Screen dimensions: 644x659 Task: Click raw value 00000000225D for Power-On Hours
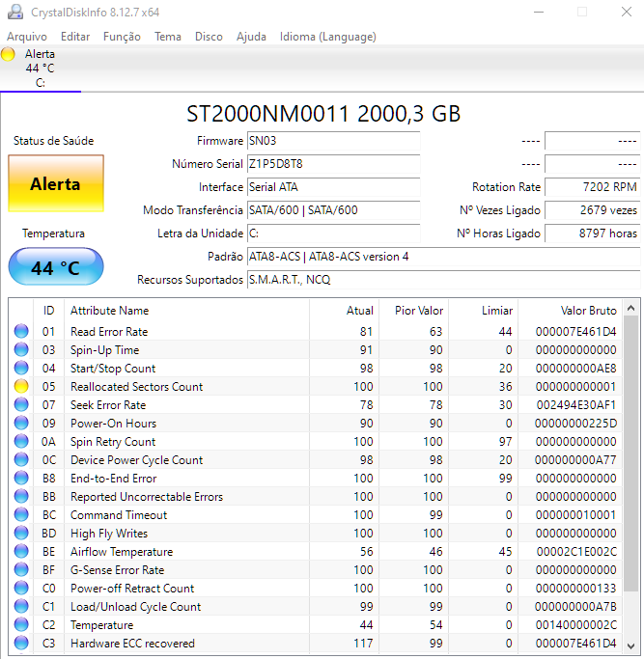pyautogui.click(x=575, y=424)
